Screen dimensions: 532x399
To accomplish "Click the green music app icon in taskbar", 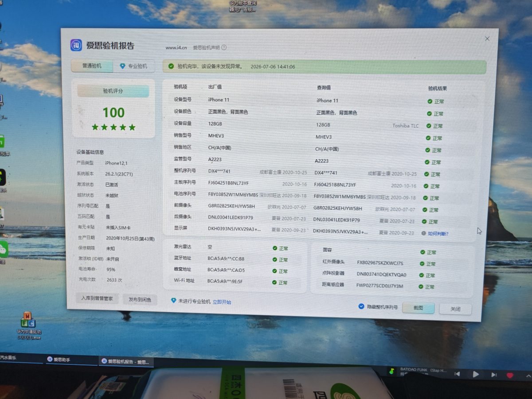I will (391, 371).
